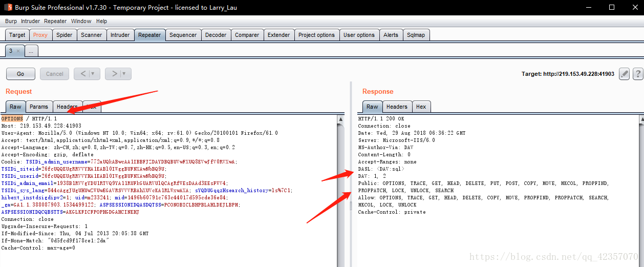Image resolution: width=644 pixels, height=267 pixels.
Task: Select the Request Raw view tab
Action: click(15, 107)
